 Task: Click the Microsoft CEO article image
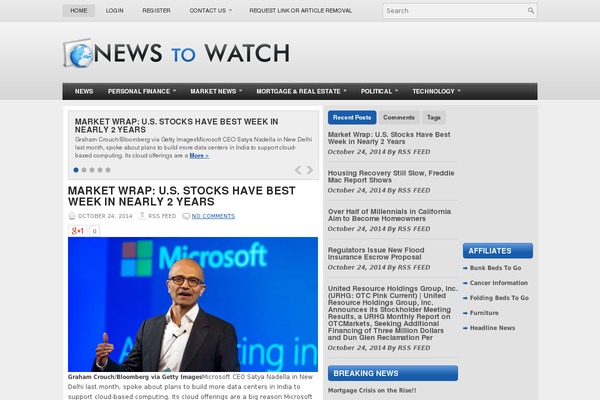click(193, 304)
